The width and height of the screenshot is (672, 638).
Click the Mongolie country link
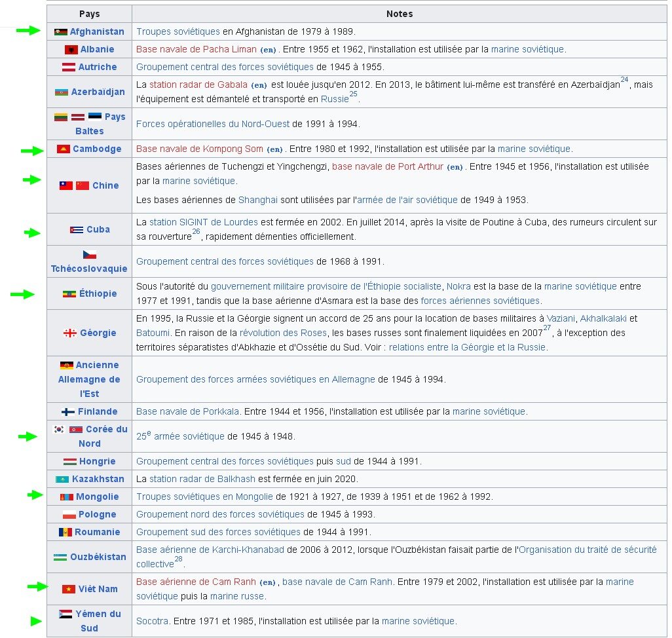click(98, 497)
